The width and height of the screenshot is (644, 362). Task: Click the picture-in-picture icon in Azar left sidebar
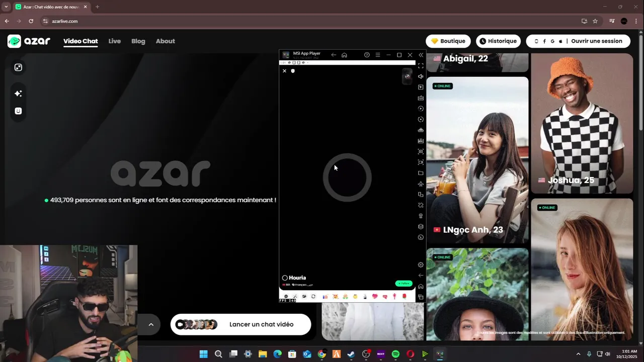[18, 67]
